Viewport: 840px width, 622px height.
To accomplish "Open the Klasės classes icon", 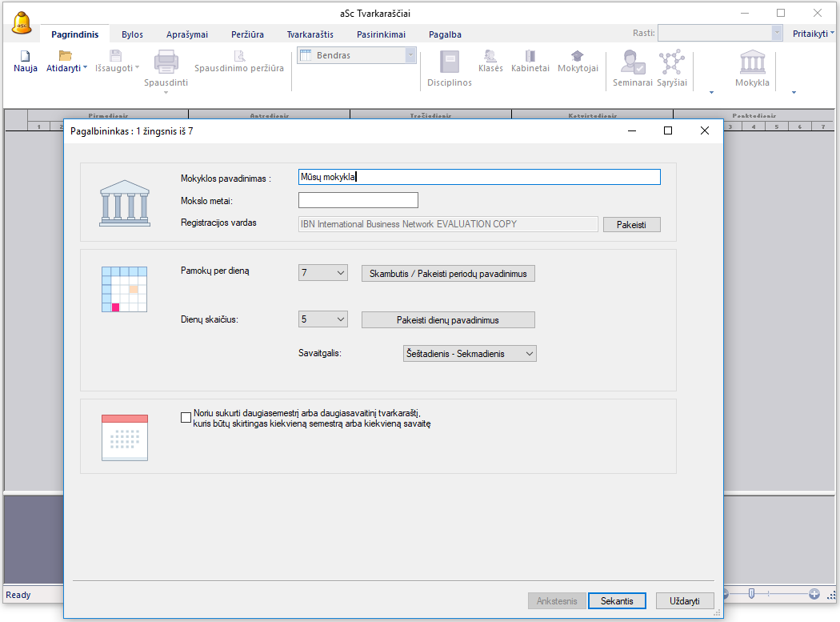I will point(490,57).
